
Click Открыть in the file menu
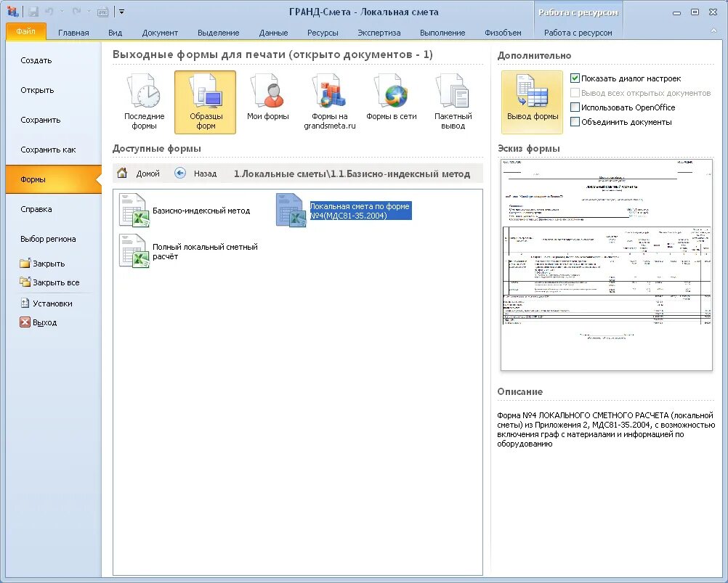click(53, 90)
